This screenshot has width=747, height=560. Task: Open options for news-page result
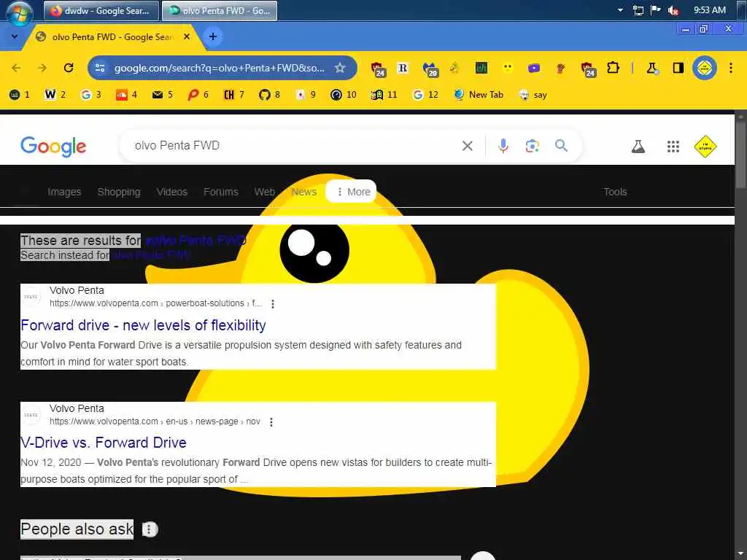click(x=271, y=422)
